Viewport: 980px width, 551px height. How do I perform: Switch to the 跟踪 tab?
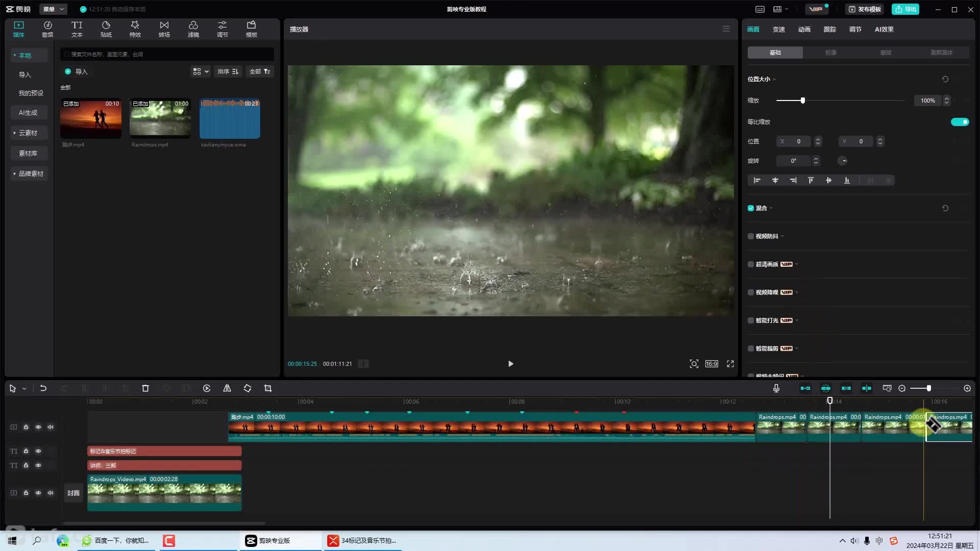tap(829, 29)
